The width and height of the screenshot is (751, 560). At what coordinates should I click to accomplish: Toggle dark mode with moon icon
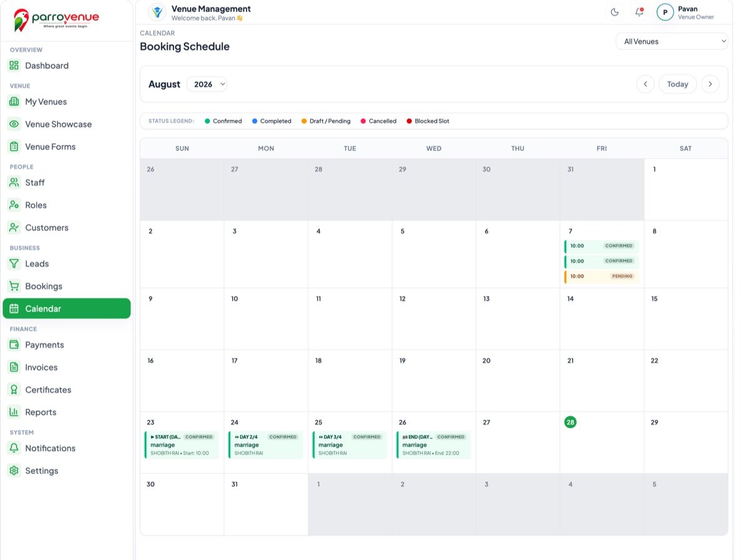pos(615,12)
